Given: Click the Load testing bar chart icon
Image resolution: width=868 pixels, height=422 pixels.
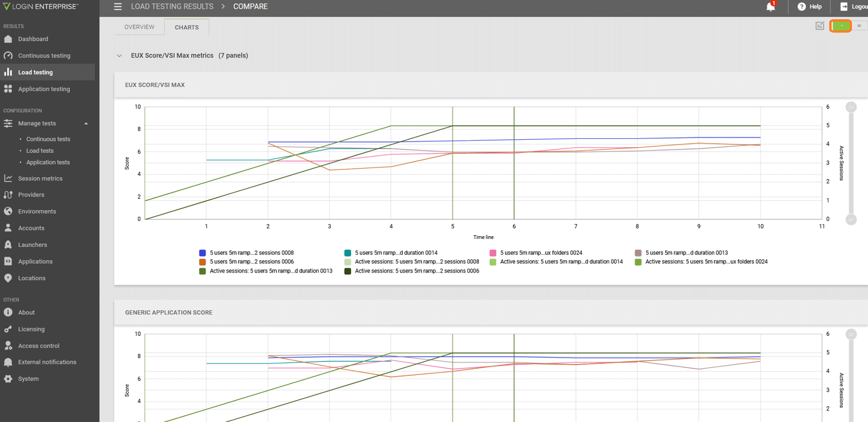Looking at the screenshot, I should click(x=8, y=72).
